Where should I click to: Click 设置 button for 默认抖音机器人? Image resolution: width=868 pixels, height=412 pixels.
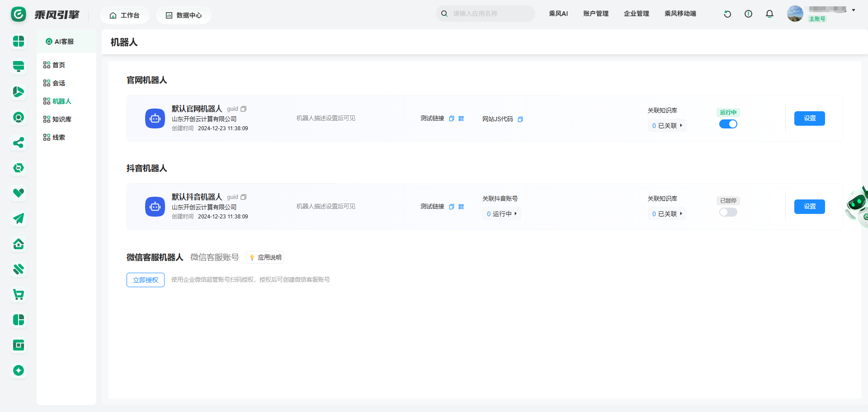point(809,207)
